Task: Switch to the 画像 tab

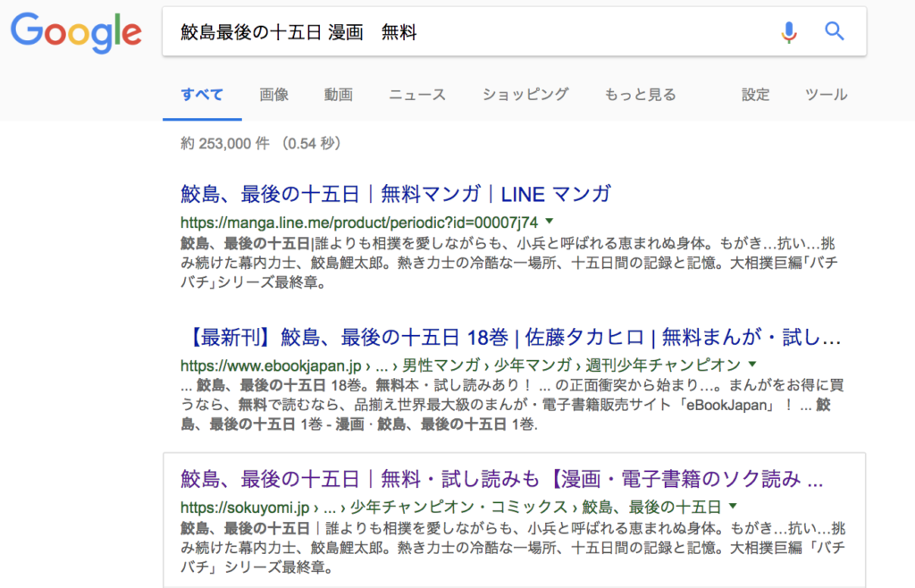Action: click(273, 95)
